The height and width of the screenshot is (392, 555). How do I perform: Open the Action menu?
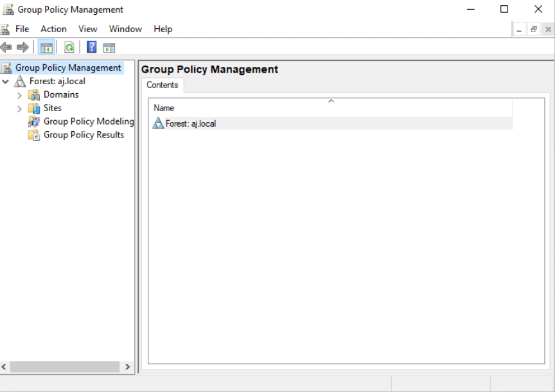point(53,29)
